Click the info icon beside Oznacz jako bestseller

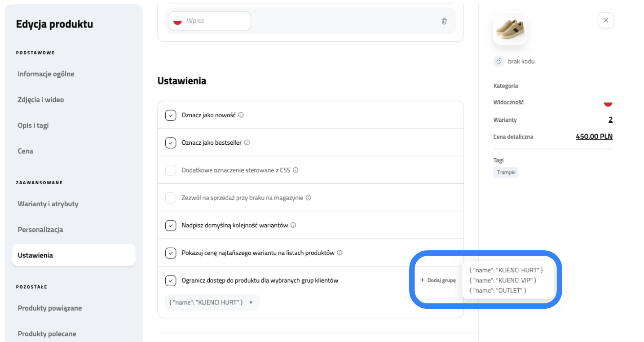pyautogui.click(x=247, y=142)
